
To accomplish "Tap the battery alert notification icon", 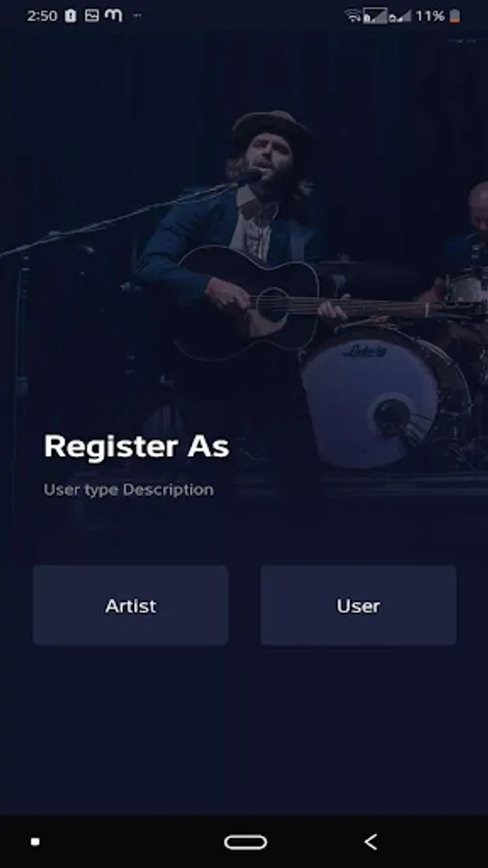I will click(70, 16).
